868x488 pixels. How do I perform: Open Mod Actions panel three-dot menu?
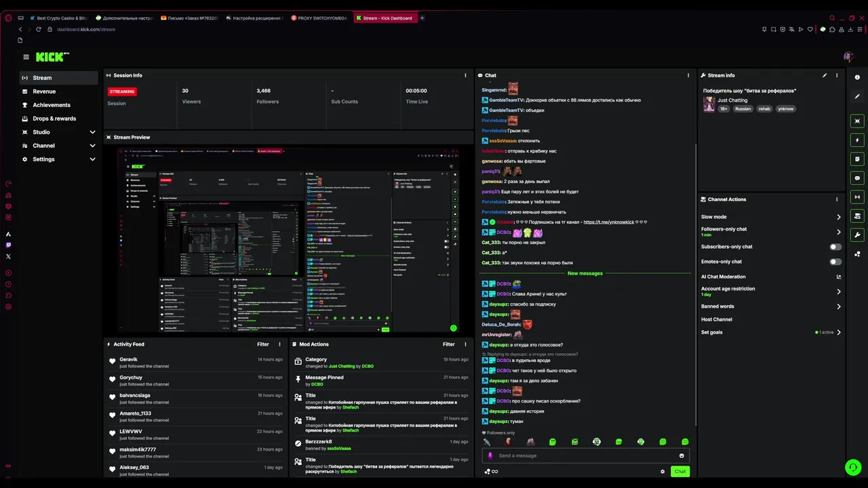pyautogui.click(x=465, y=344)
